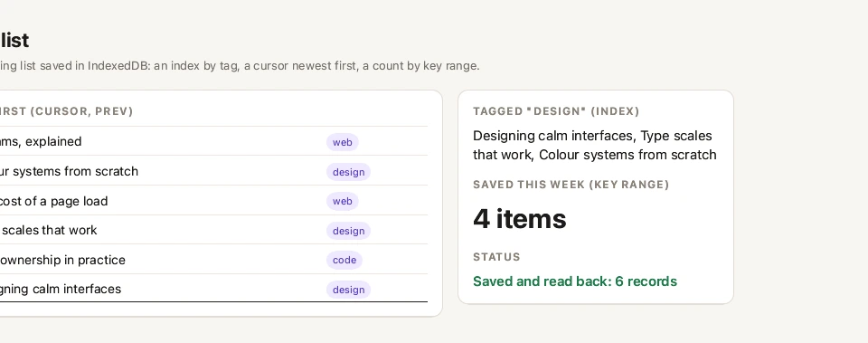Click the page title ending in "list"
868x343 pixels.
(14, 41)
